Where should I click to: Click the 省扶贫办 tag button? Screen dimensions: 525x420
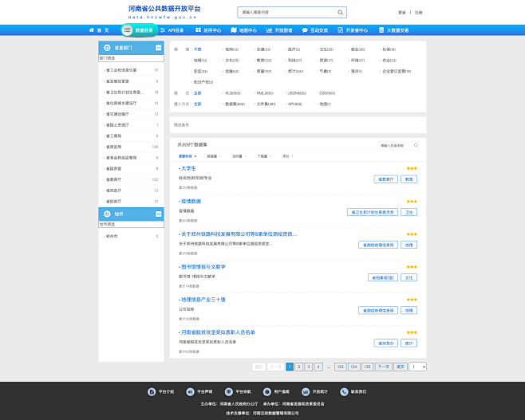(x=385, y=343)
